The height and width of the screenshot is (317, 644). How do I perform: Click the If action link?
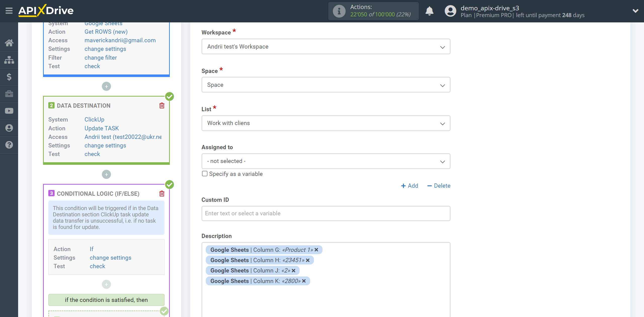pyautogui.click(x=92, y=249)
